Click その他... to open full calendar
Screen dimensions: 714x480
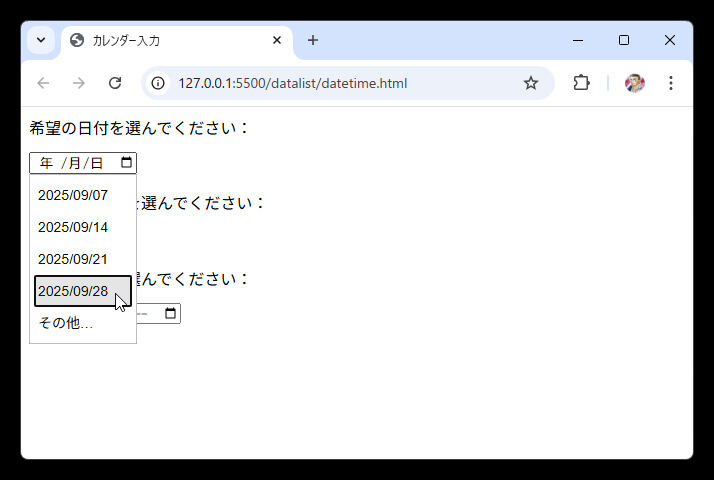(66, 323)
